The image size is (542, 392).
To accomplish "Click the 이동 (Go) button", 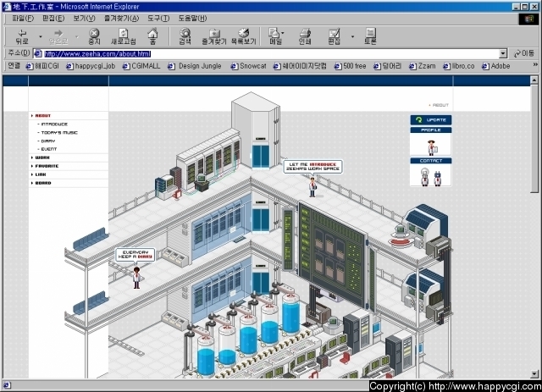I will (x=524, y=53).
